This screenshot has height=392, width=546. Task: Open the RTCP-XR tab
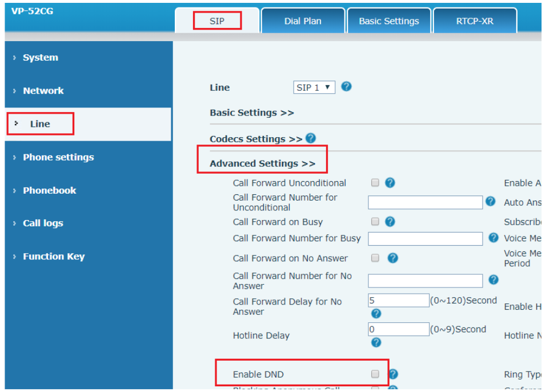(475, 21)
